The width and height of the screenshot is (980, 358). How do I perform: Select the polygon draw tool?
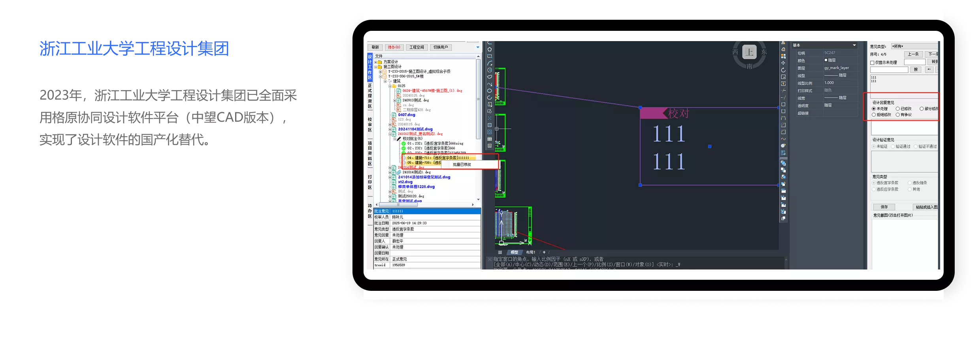pyautogui.click(x=490, y=49)
